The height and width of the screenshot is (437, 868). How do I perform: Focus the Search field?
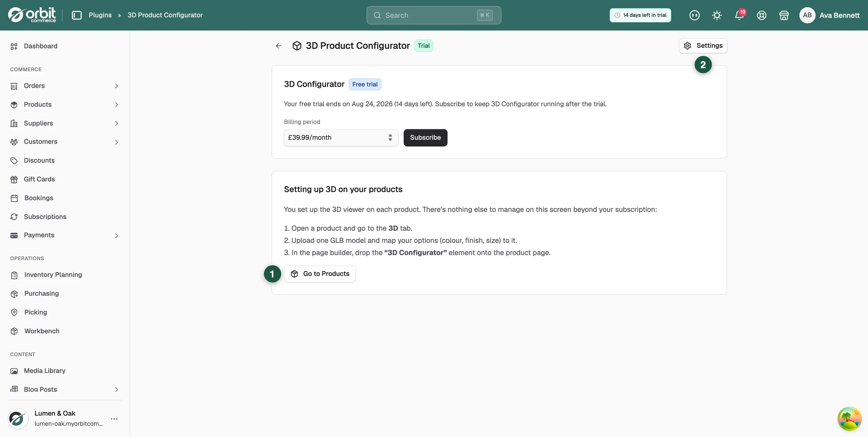point(434,15)
